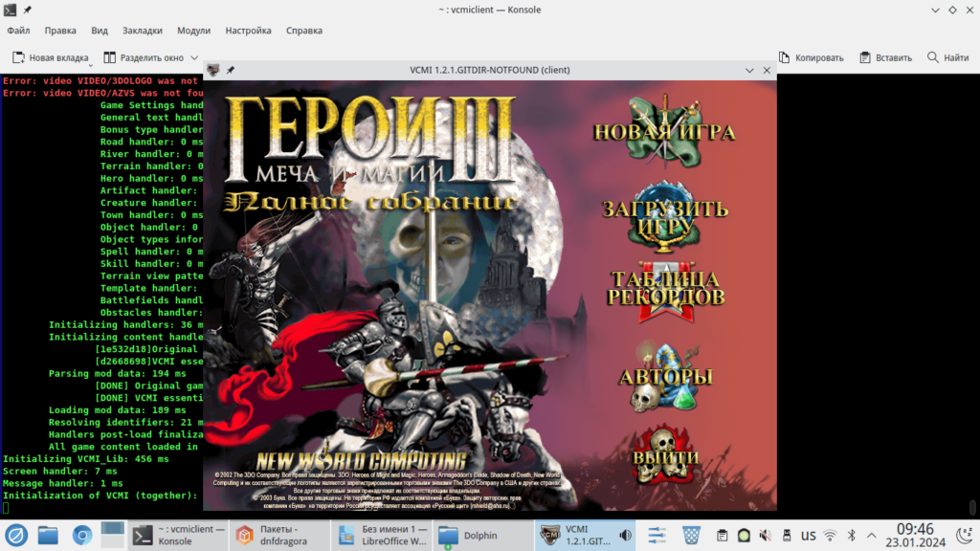Click the Найти search button
Screen dimensions: 980x551
point(948,57)
